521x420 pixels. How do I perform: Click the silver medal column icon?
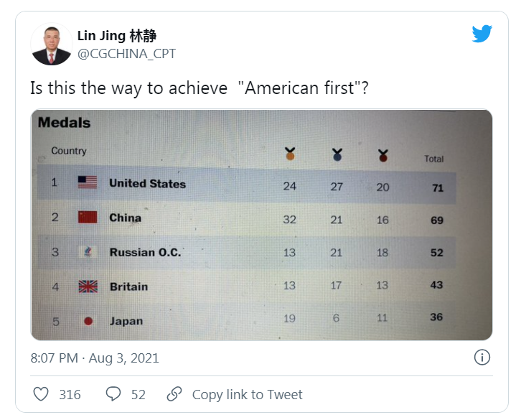click(336, 154)
